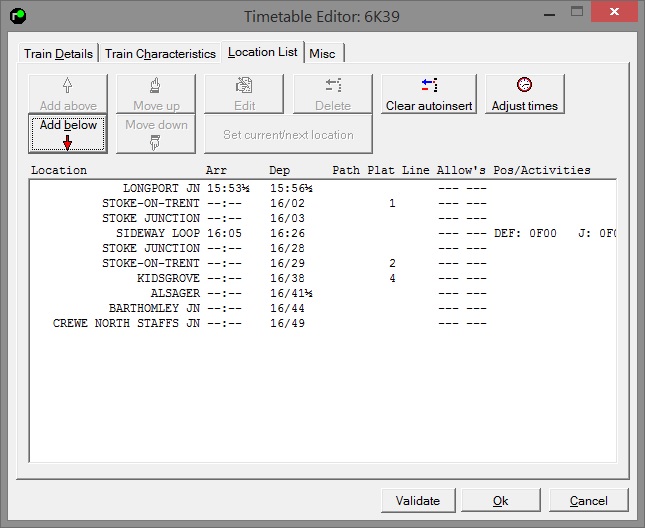Open the Adjust times tool

point(525,94)
